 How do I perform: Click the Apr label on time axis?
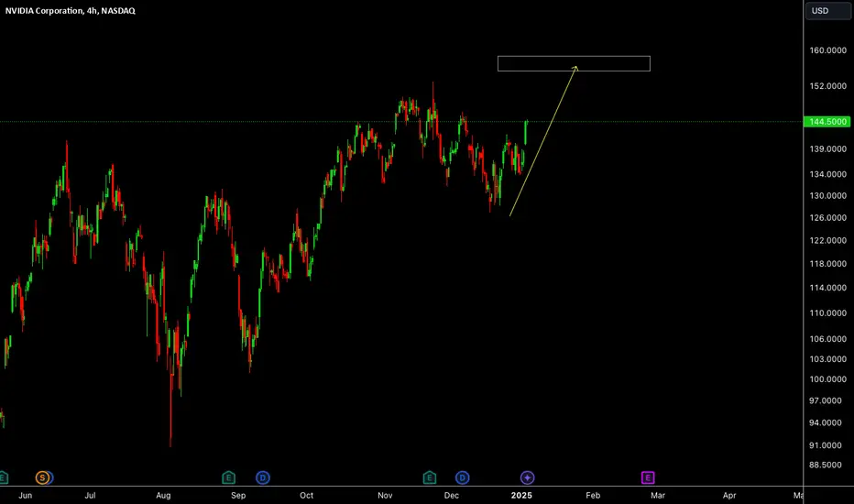point(729,495)
